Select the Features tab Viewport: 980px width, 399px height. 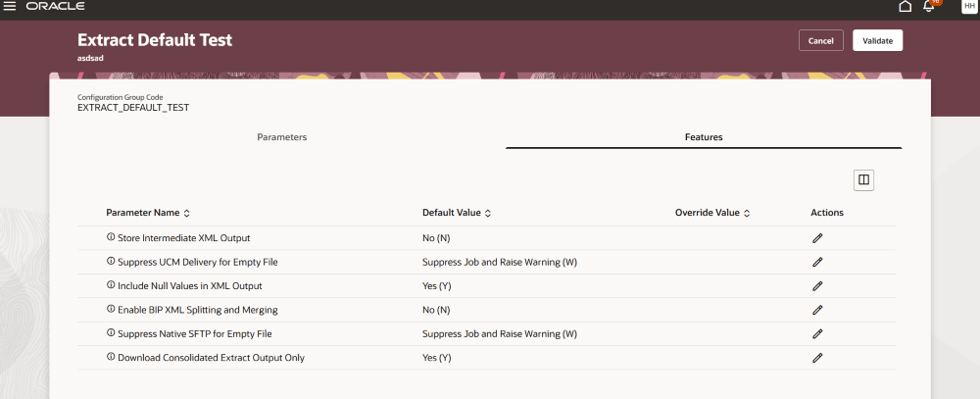(x=704, y=137)
